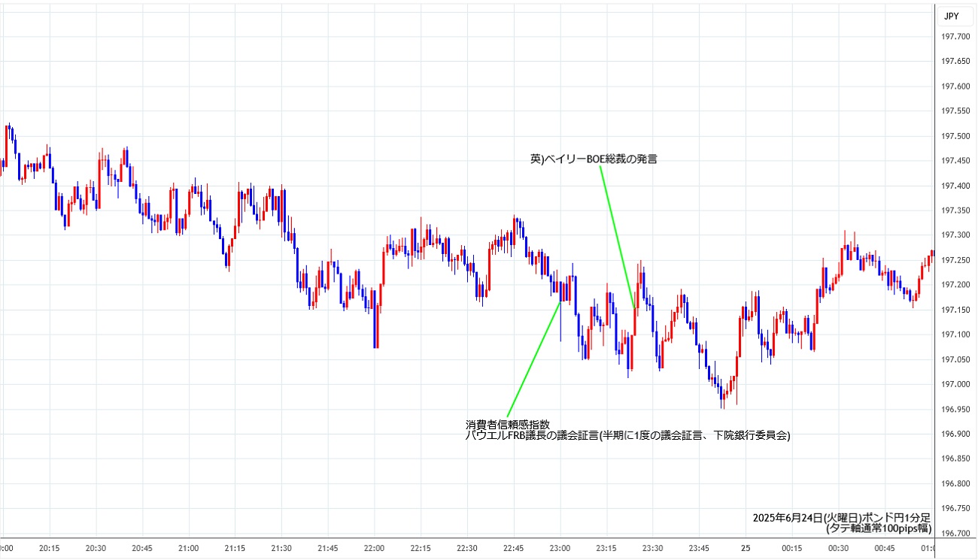Select the 197.250 price axis label
Image resolution: width=978 pixels, height=560 pixels.
pyautogui.click(x=955, y=260)
